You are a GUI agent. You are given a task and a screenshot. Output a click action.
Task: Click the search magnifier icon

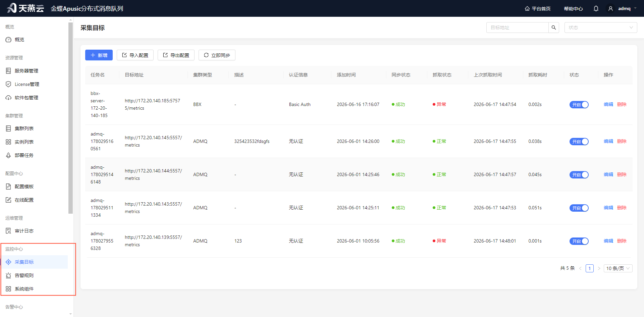click(x=554, y=28)
